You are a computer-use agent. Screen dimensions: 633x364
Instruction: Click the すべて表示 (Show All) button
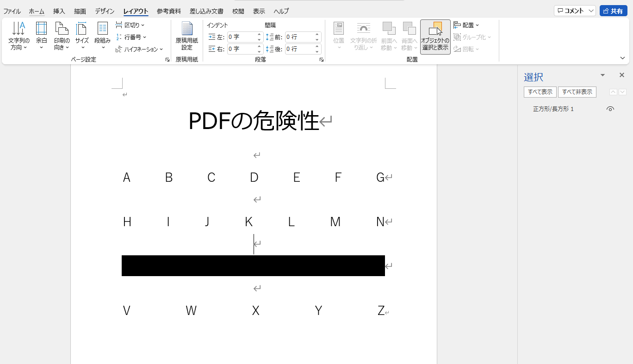click(540, 92)
